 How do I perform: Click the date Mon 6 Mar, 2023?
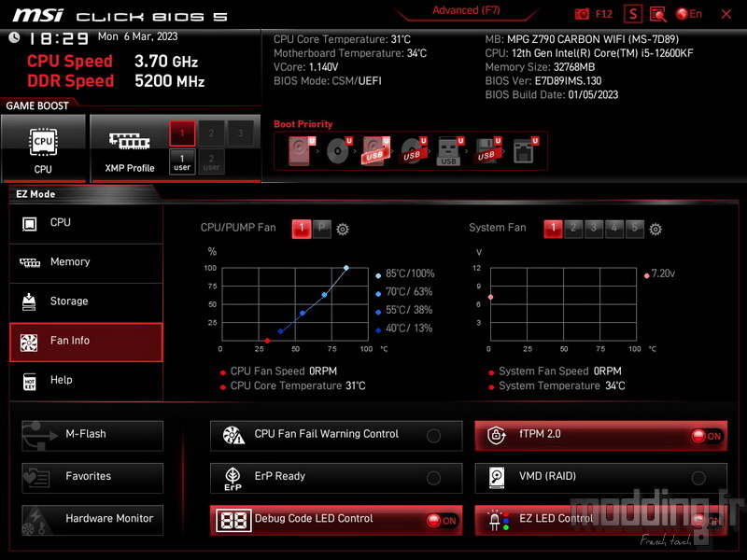pyautogui.click(x=137, y=36)
